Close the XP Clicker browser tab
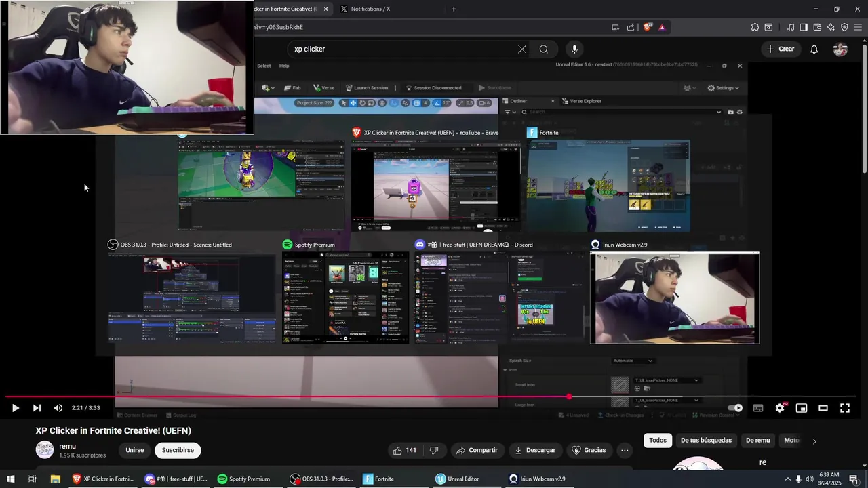The height and width of the screenshot is (488, 868). pyautogui.click(x=325, y=9)
